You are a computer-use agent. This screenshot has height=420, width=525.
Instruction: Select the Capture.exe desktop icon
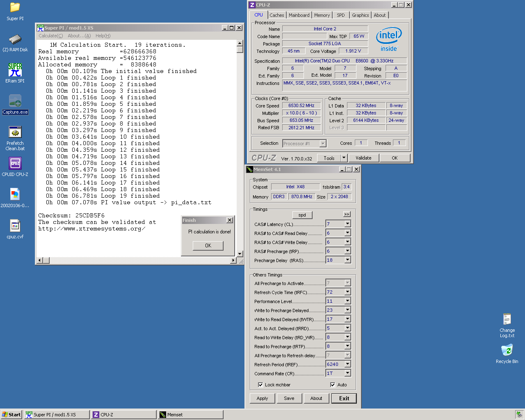[15, 104]
